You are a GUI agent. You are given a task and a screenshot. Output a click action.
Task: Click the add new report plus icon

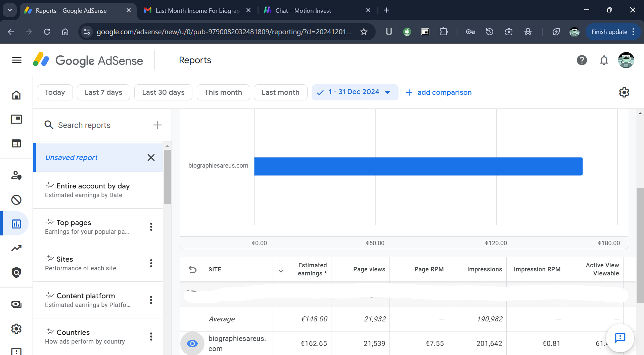[x=157, y=125]
